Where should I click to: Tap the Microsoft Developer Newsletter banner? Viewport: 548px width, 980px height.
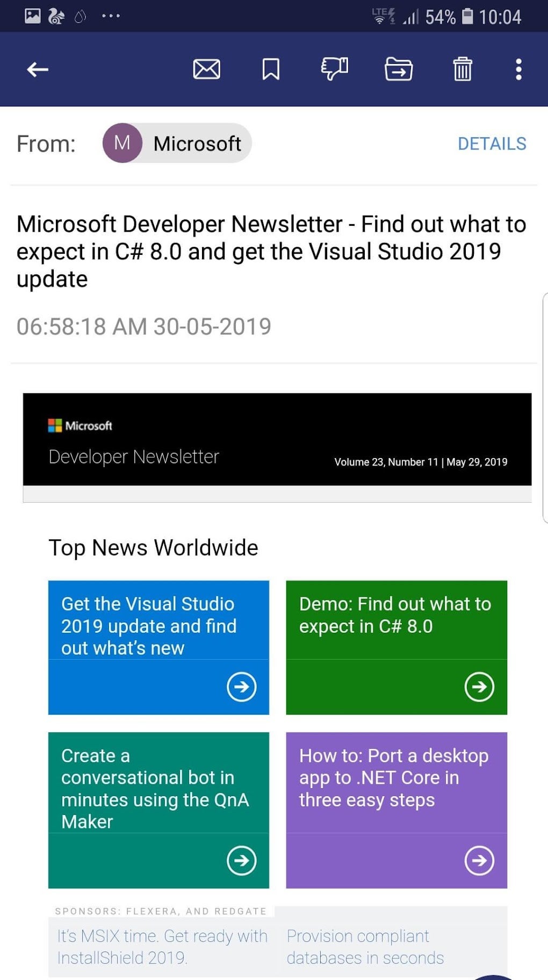(x=277, y=439)
